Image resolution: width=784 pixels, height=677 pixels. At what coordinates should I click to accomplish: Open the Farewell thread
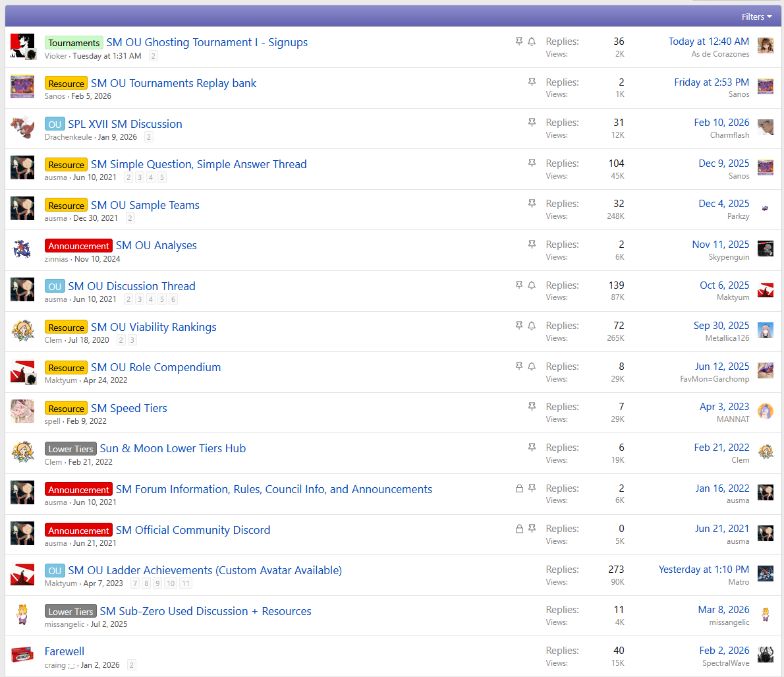65,651
